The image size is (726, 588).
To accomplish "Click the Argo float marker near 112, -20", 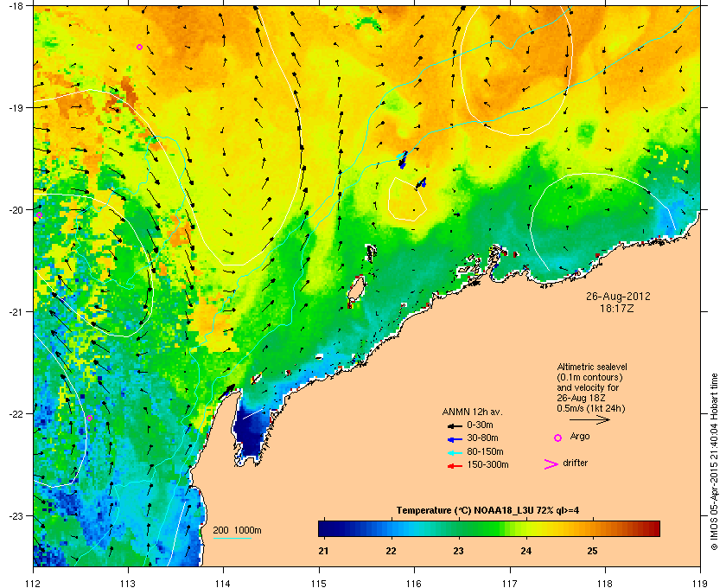I will coord(40,215).
